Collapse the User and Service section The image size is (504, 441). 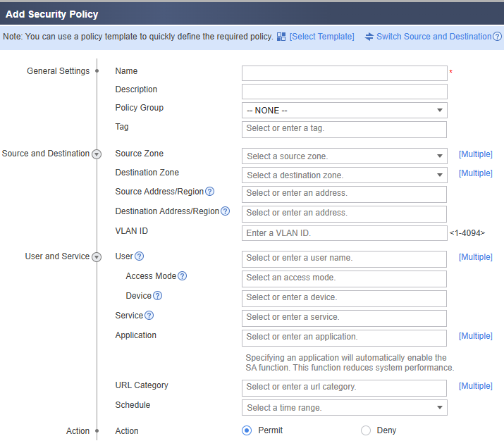[97, 257]
